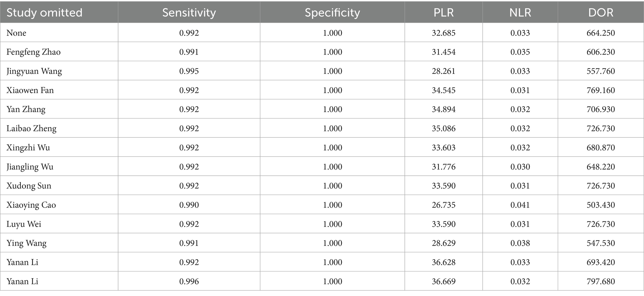Click the Luyu Wei study name
Image resolution: width=644 pixels, height=296 pixels.
(x=24, y=224)
